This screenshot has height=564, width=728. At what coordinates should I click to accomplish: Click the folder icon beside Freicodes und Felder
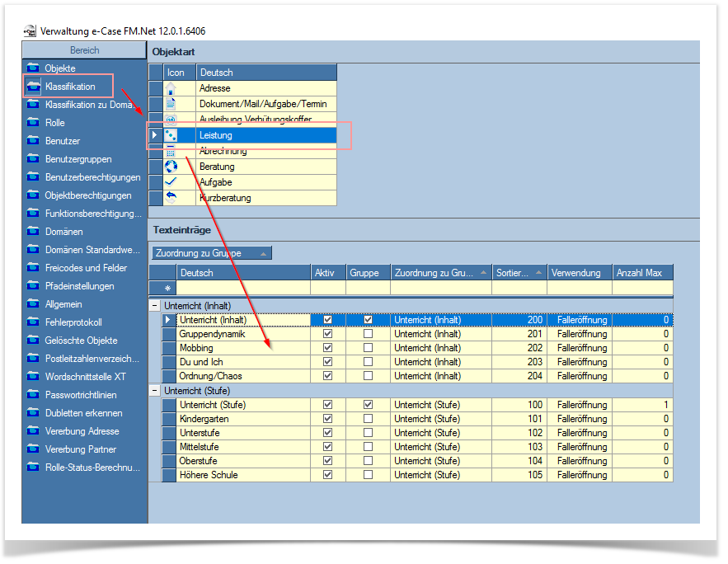[x=33, y=267]
